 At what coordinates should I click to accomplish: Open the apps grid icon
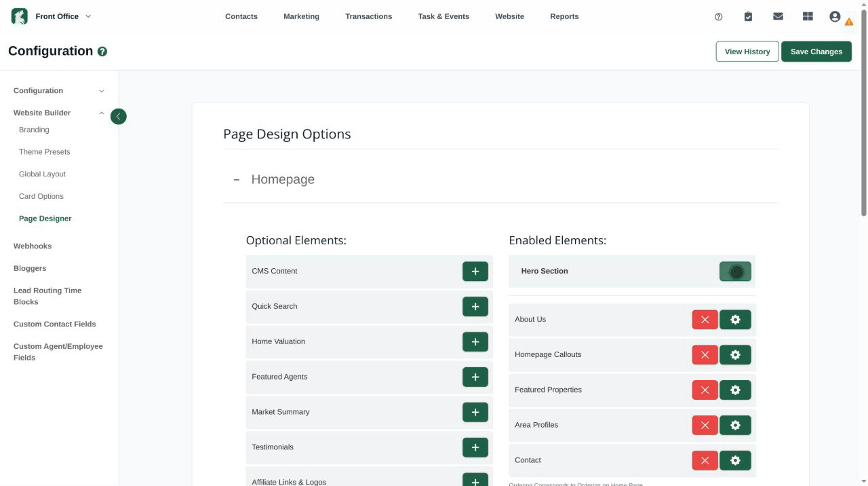[808, 16]
